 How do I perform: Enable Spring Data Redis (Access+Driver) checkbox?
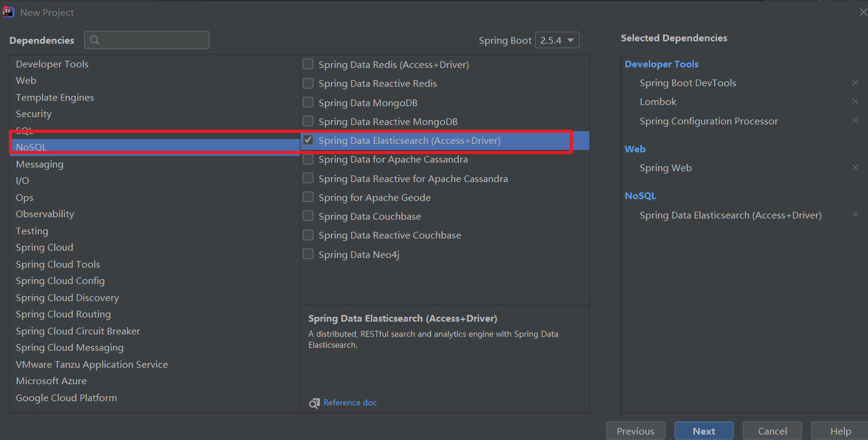308,64
